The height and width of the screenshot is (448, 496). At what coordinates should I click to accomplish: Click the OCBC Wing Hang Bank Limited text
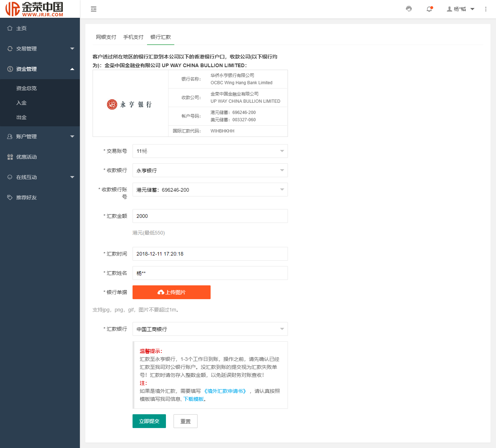[x=241, y=83]
